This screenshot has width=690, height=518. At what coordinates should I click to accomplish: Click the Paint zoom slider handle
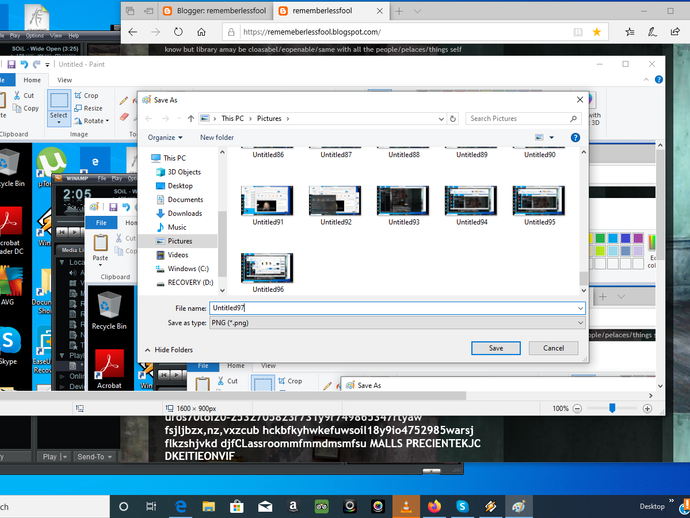tap(612, 408)
